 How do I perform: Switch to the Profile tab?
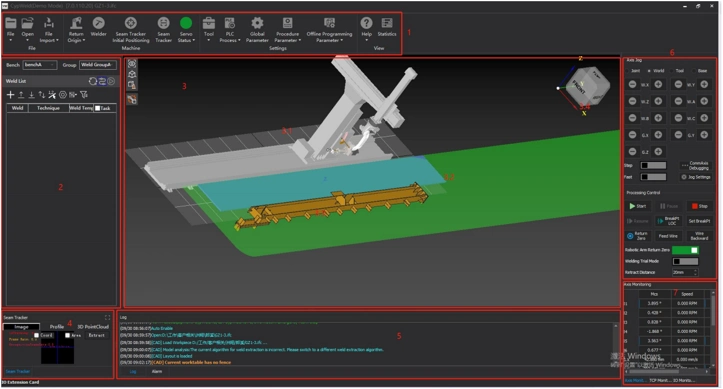tap(57, 327)
